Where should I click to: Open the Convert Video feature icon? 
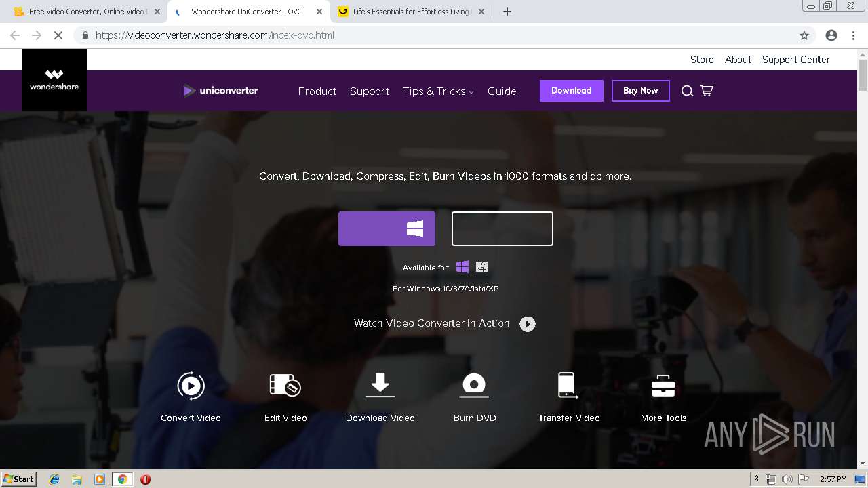pyautogui.click(x=191, y=386)
